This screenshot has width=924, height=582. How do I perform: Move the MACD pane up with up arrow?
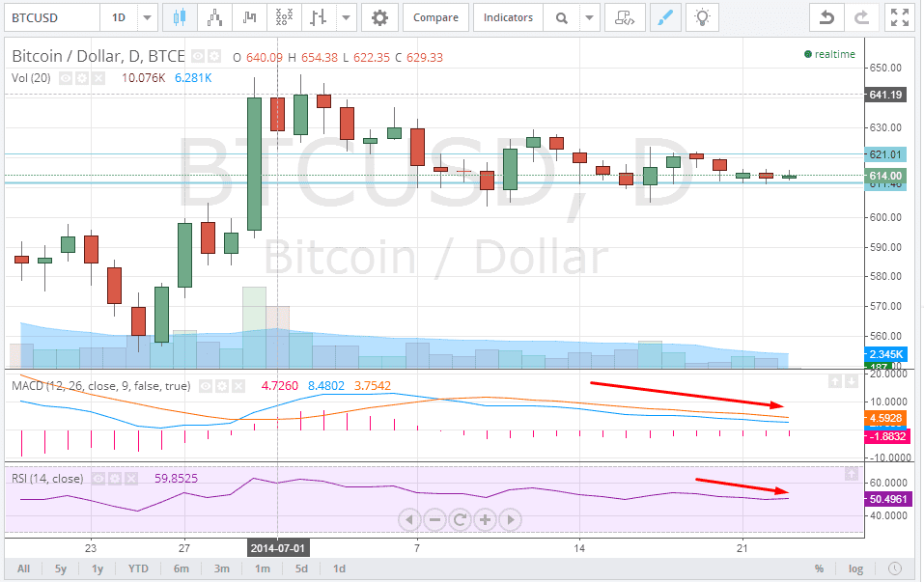[x=834, y=381]
